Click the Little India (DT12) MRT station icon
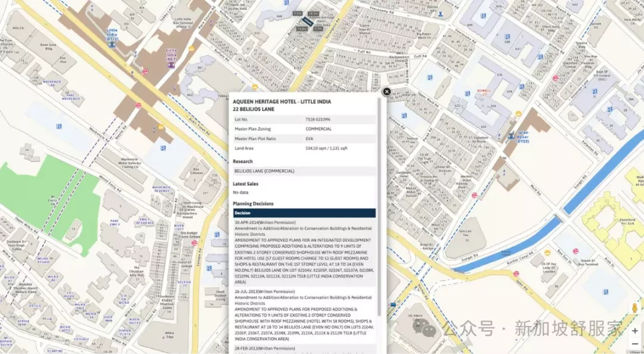Viewport: 644px width, 354px height. (112, 44)
